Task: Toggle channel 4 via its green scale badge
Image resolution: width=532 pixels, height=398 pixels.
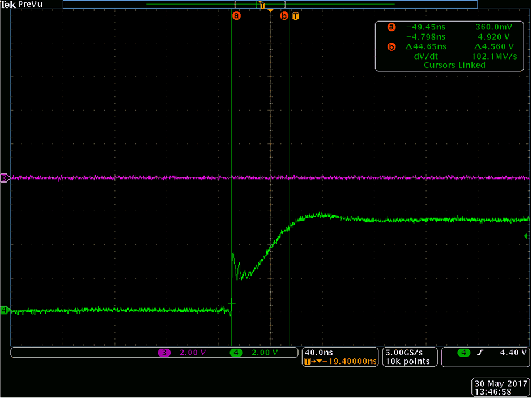Action: 236,353
